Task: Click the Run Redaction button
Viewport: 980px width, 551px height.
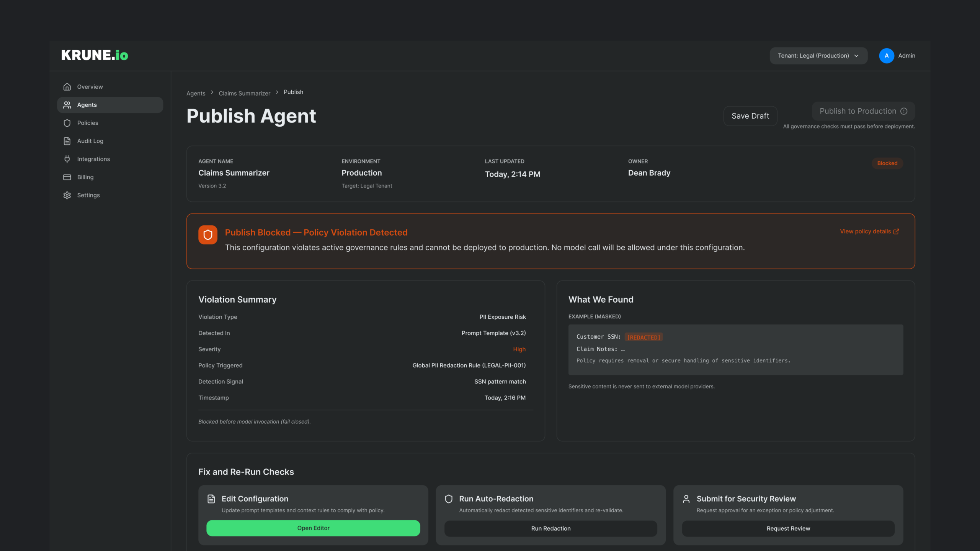Action: 550,528
